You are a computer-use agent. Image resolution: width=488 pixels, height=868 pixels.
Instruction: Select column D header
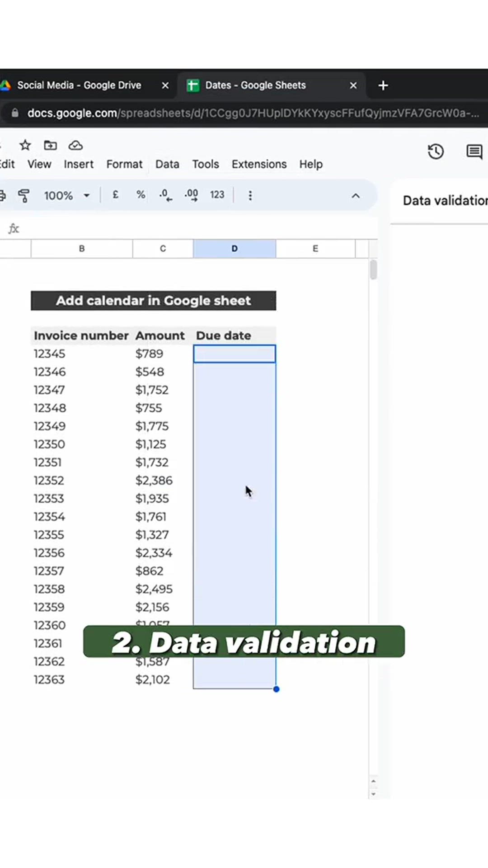234,249
